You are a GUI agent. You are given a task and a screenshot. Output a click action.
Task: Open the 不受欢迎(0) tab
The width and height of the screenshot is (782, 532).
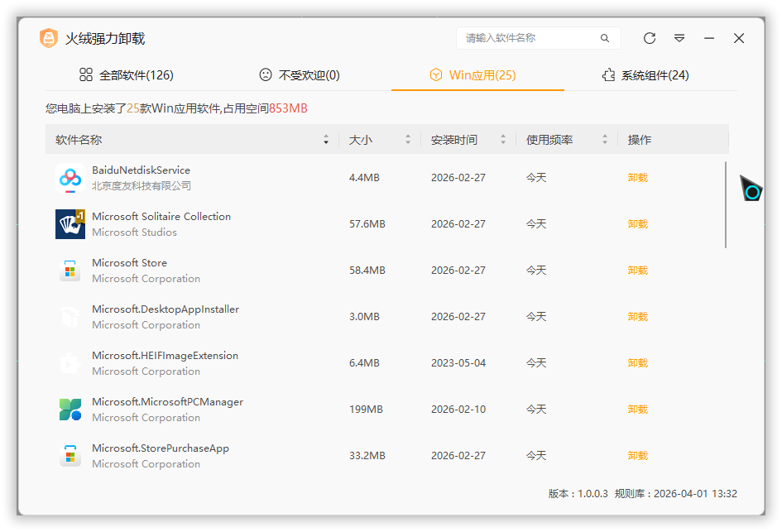tap(300, 75)
